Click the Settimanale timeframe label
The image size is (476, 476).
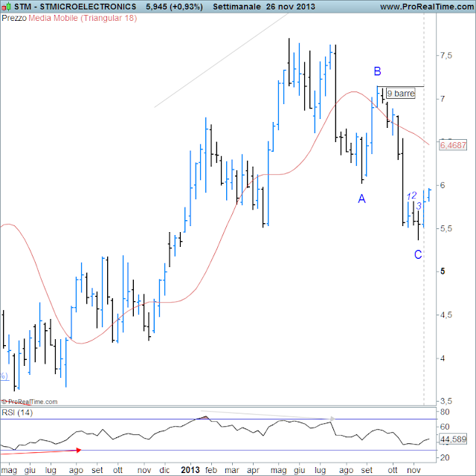[x=237, y=7]
